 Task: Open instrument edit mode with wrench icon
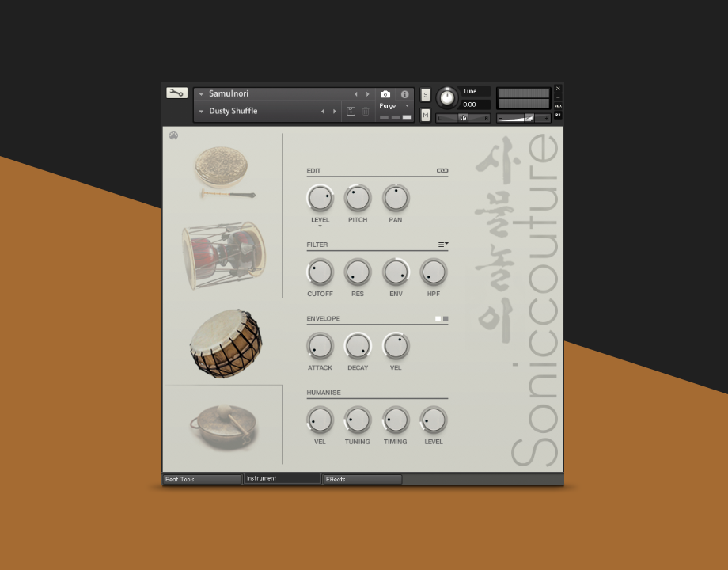tap(176, 93)
